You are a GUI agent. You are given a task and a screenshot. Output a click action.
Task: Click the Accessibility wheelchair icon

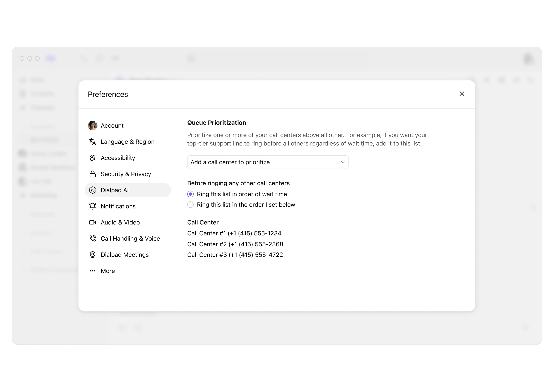coord(93,158)
